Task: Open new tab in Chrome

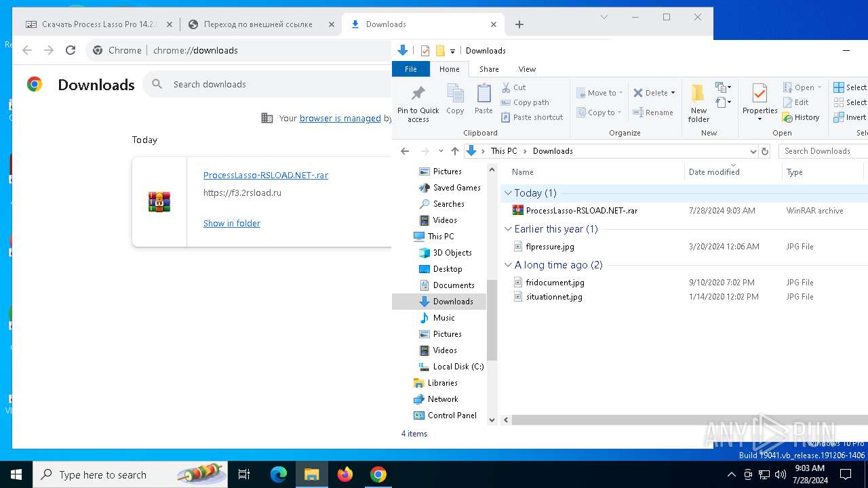Action: [519, 24]
